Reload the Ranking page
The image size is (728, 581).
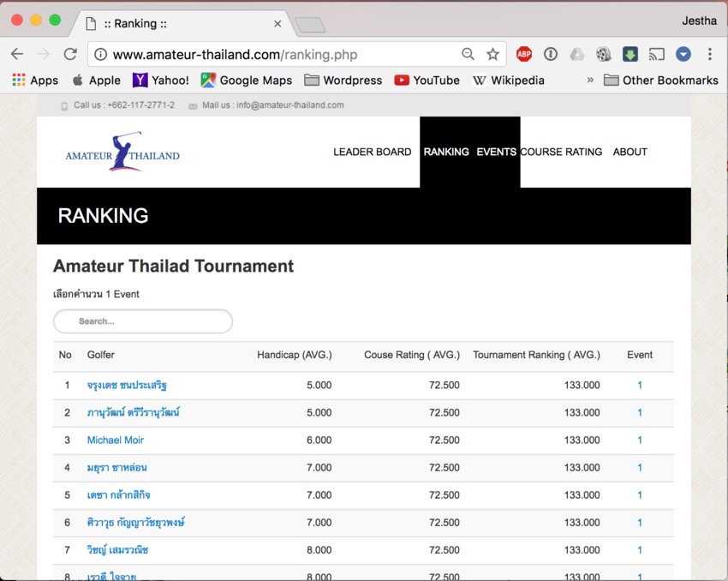click(x=70, y=53)
